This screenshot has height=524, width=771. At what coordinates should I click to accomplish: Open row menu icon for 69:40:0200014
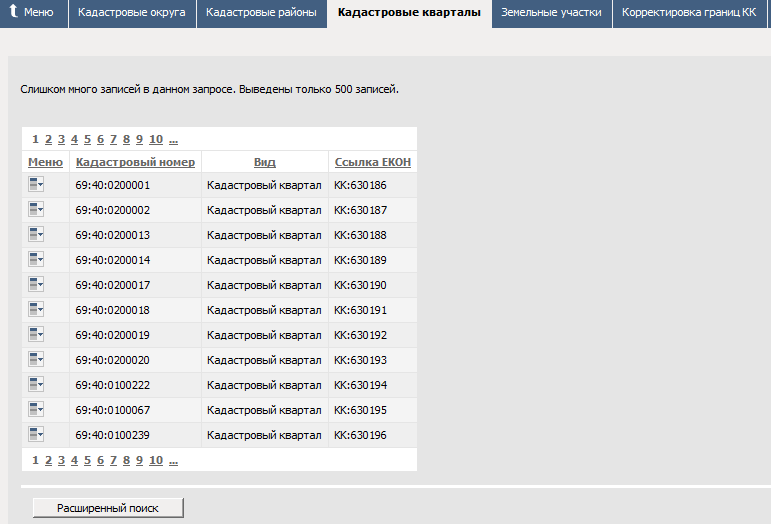click(36, 260)
